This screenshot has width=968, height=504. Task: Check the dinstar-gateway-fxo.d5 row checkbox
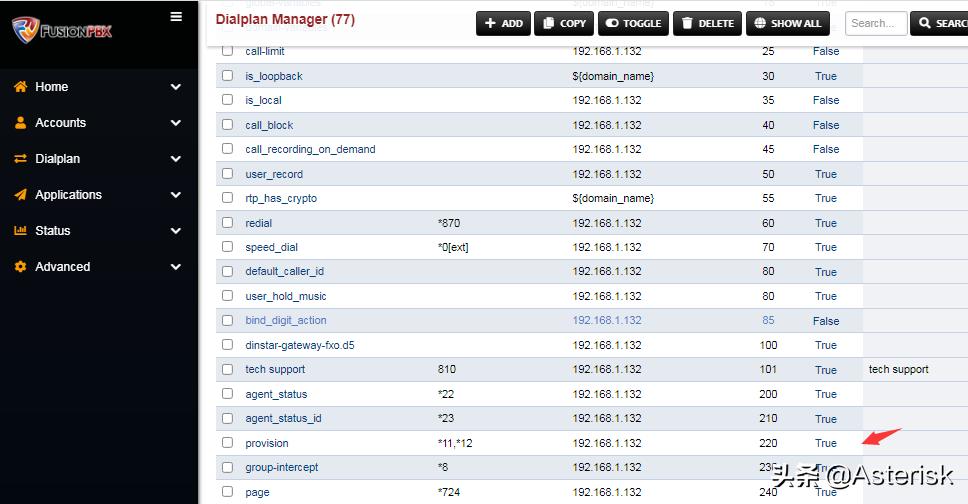pyautogui.click(x=227, y=345)
